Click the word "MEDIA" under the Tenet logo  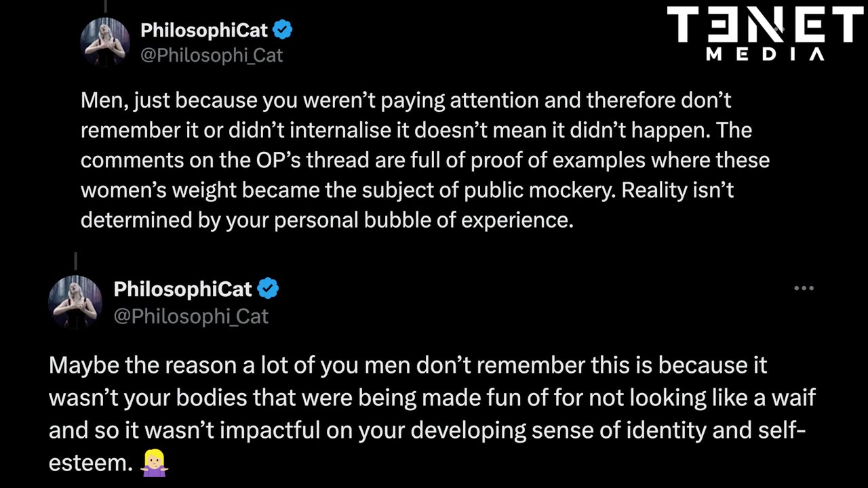coord(765,54)
